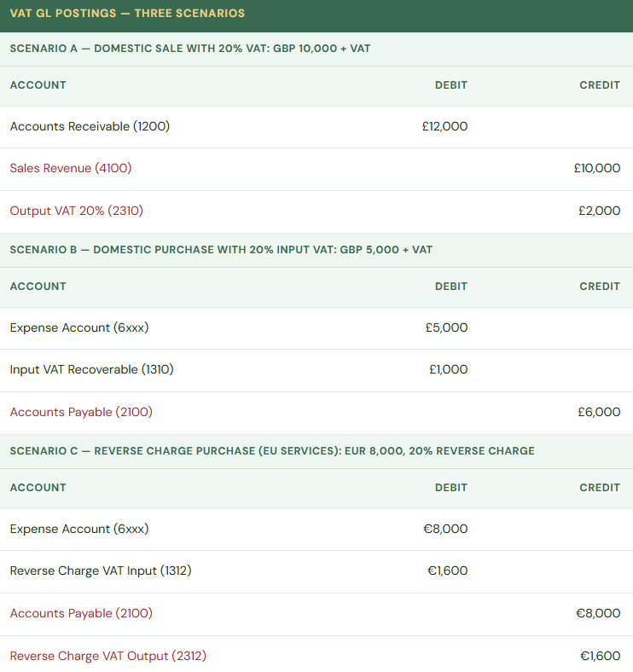
Task: Click the VAT GL Postings table title
Action: pyautogui.click(x=127, y=14)
